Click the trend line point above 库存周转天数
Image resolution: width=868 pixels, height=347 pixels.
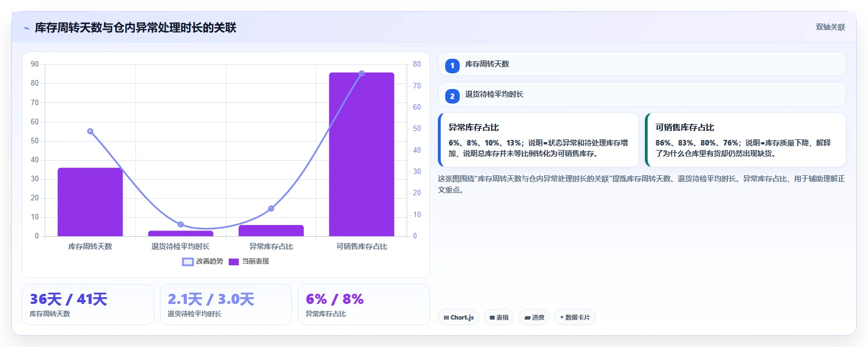(90, 132)
